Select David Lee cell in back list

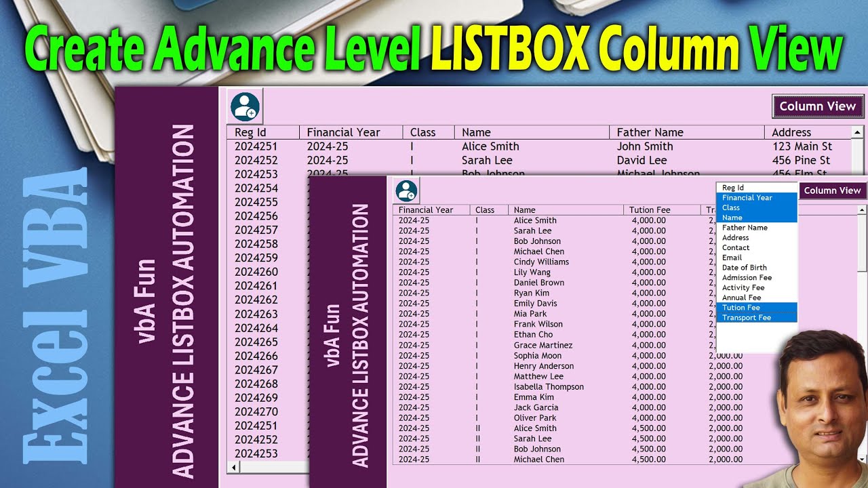(x=642, y=161)
